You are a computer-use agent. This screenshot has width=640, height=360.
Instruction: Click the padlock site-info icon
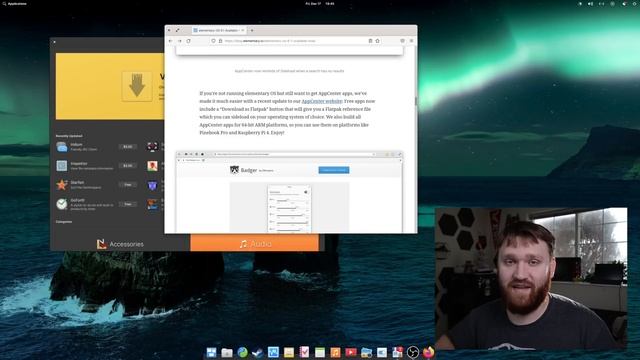(x=220, y=41)
